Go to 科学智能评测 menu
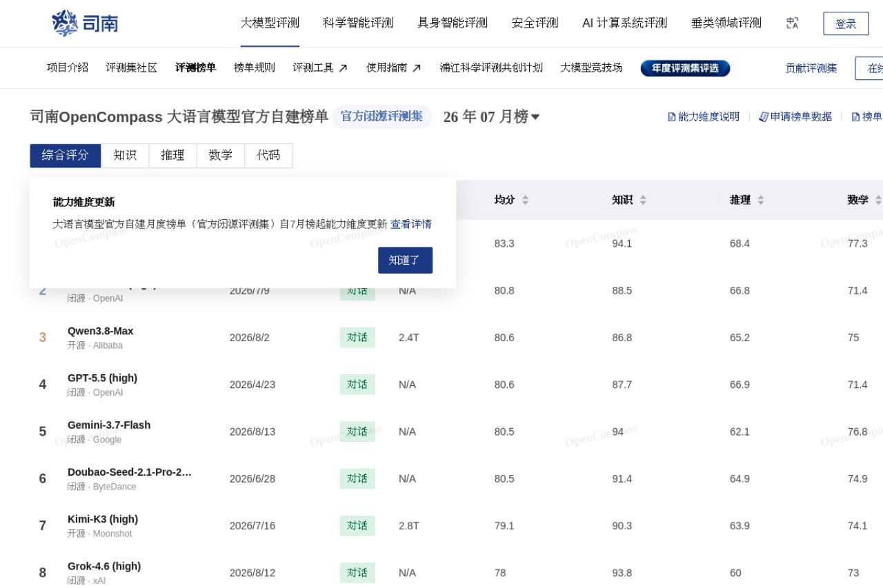The image size is (883, 588). point(358,23)
